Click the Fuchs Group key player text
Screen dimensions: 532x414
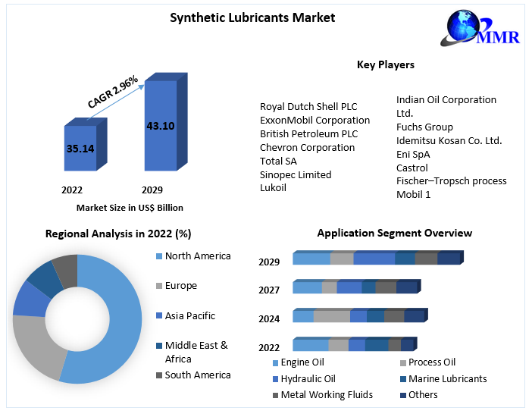coord(424,127)
